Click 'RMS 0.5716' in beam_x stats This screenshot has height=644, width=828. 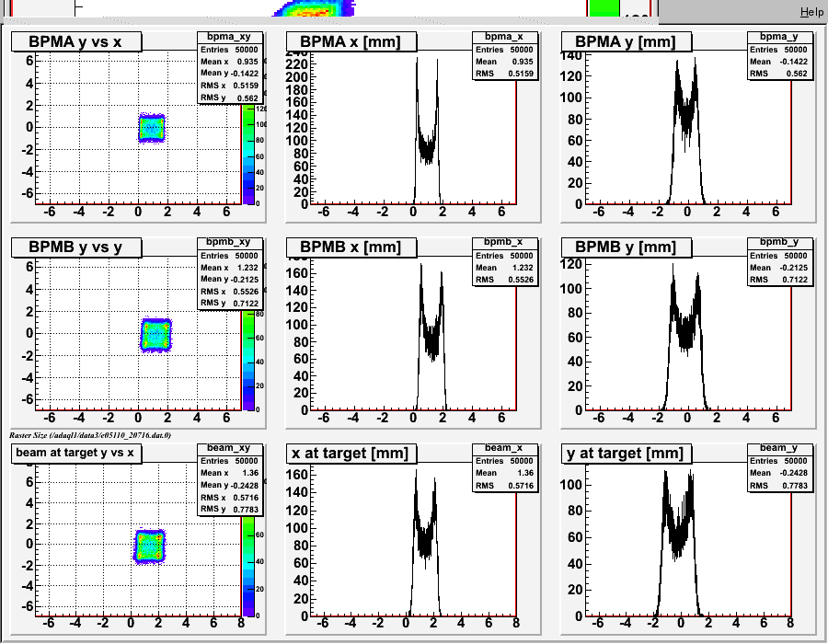[x=505, y=485]
